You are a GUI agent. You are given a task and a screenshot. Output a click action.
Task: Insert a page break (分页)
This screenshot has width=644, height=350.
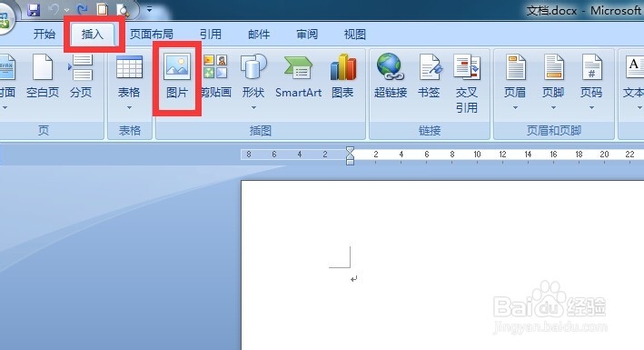point(81,76)
